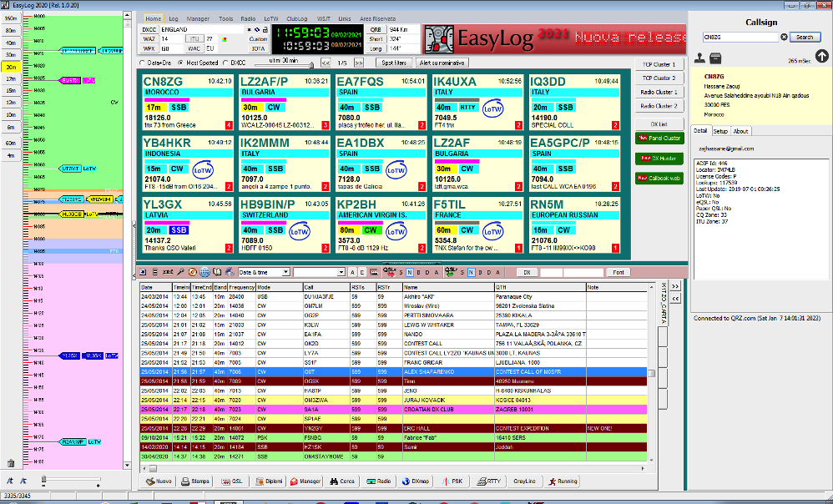Select the DXCC radio button
Image resolution: width=833 pixels, height=504 pixels.
coord(226,63)
